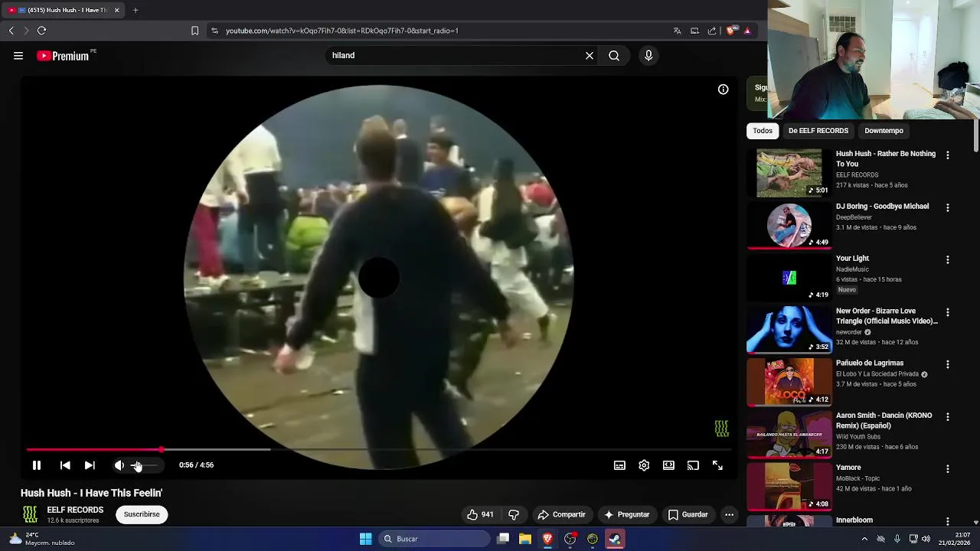Screen dimensions: 980x551
Task: Adjust the volume slider
Action: [x=143, y=465]
